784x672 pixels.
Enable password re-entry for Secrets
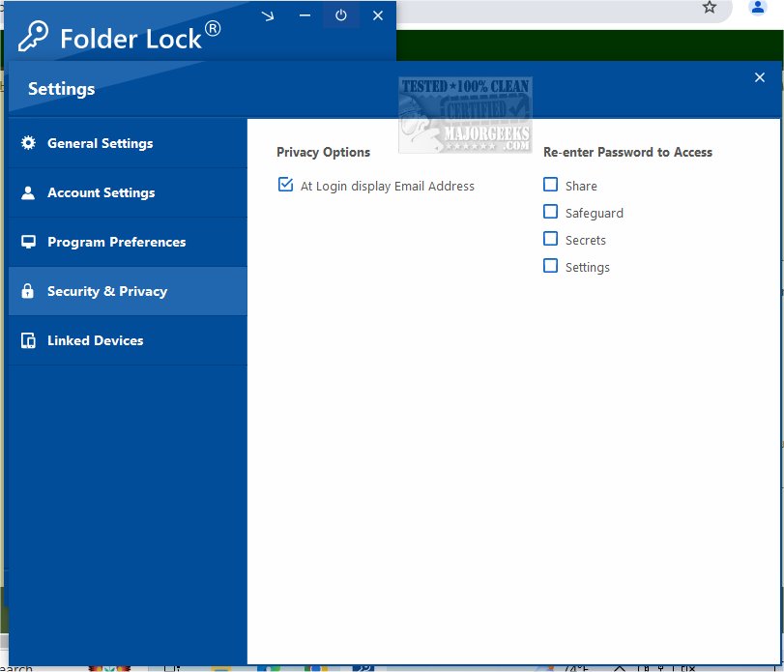550,239
